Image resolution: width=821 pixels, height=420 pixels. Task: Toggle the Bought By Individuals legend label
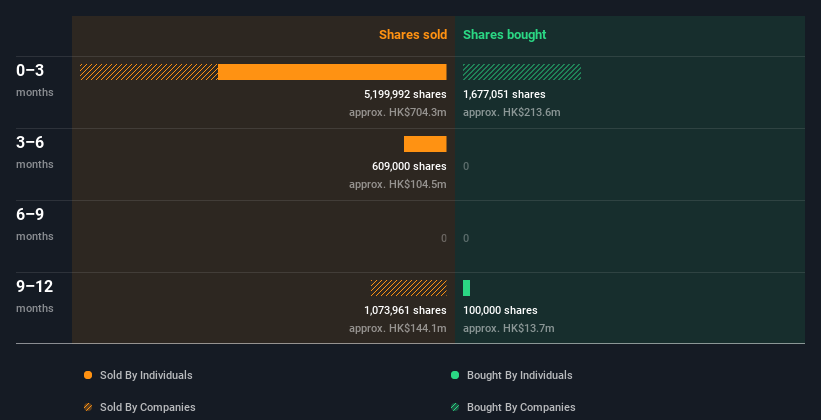(x=519, y=375)
